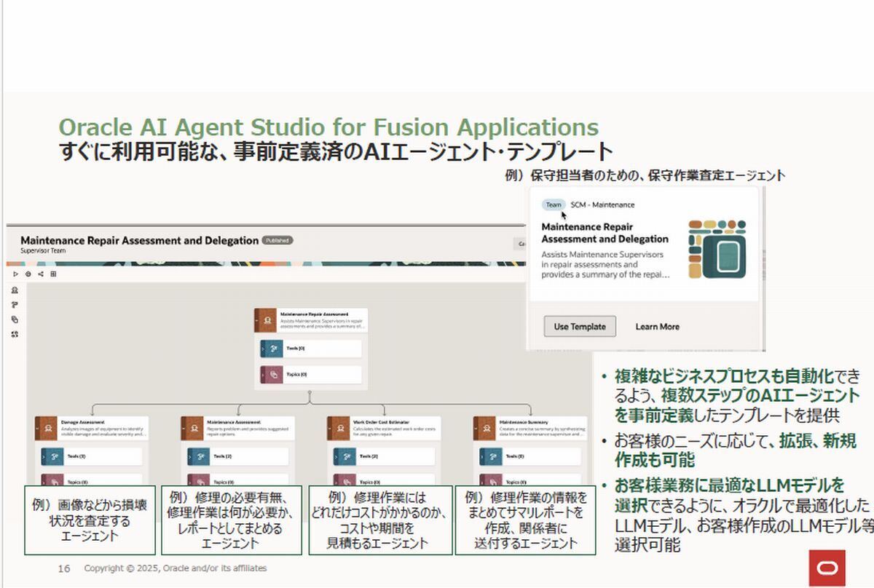Click the 'Oracle AI Agent Studio for Fusion Applications' heading

[x=328, y=127]
